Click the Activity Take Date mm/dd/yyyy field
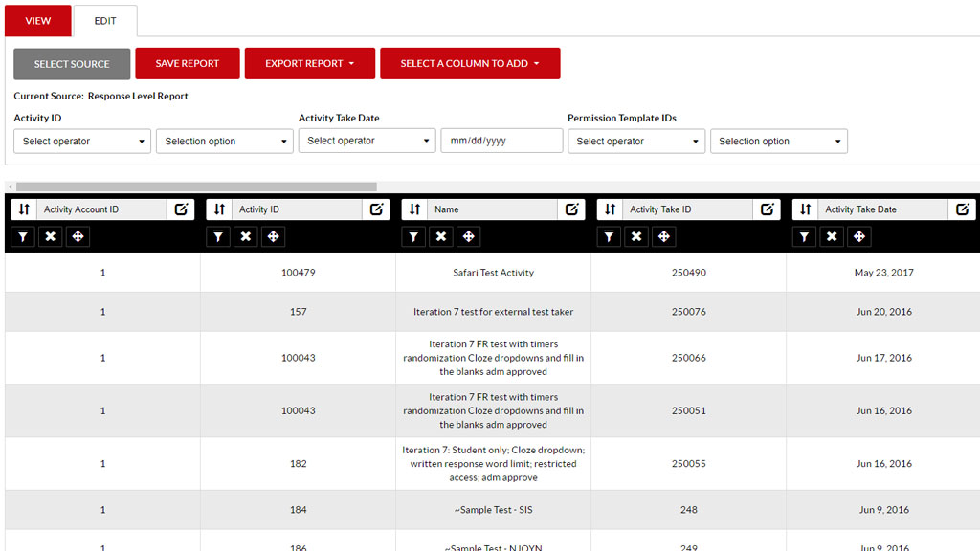Image resolution: width=980 pixels, height=551 pixels. pyautogui.click(x=501, y=141)
